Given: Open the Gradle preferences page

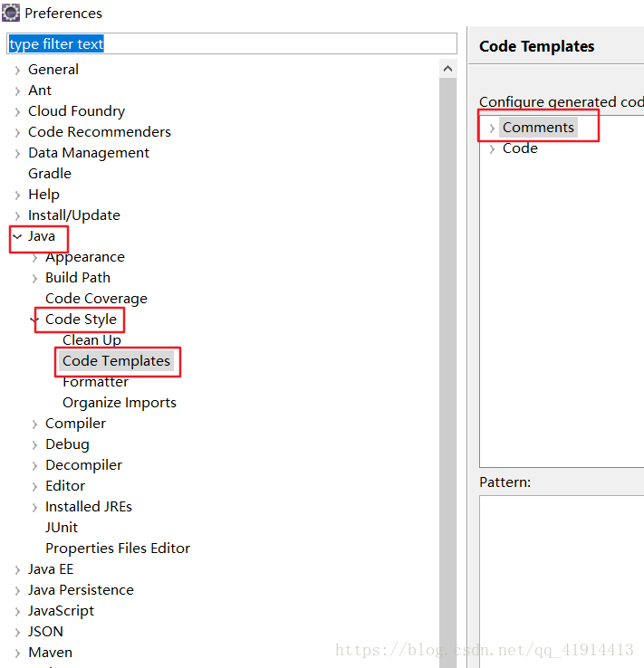Looking at the screenshot, I should point(50,174).
